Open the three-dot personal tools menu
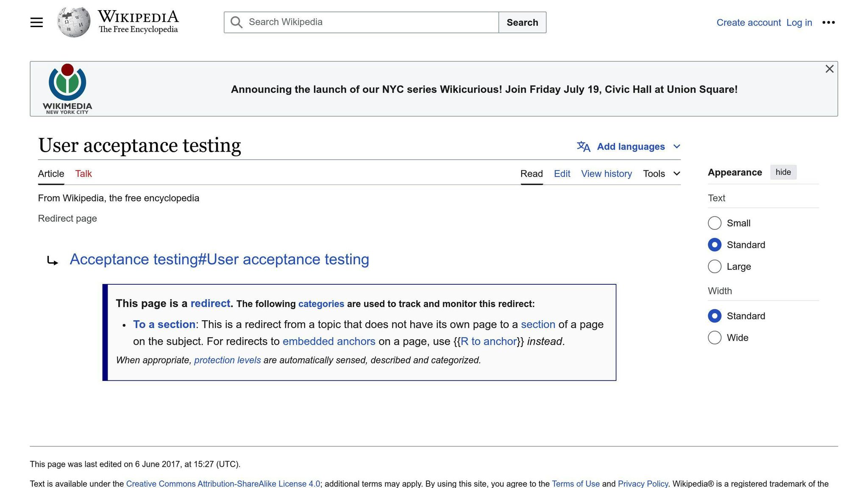Screen dimensions: 868x488 tap(828, 22)
